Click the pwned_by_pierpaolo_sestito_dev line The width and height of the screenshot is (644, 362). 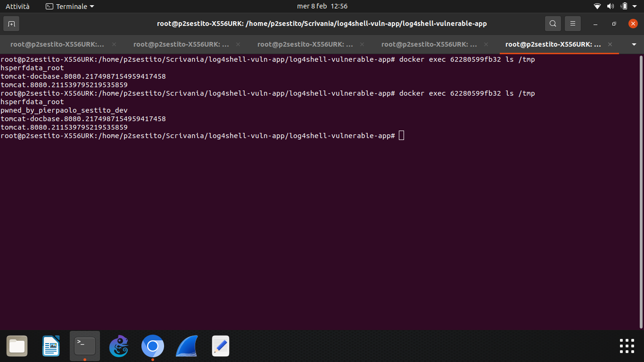click(64, 110)
